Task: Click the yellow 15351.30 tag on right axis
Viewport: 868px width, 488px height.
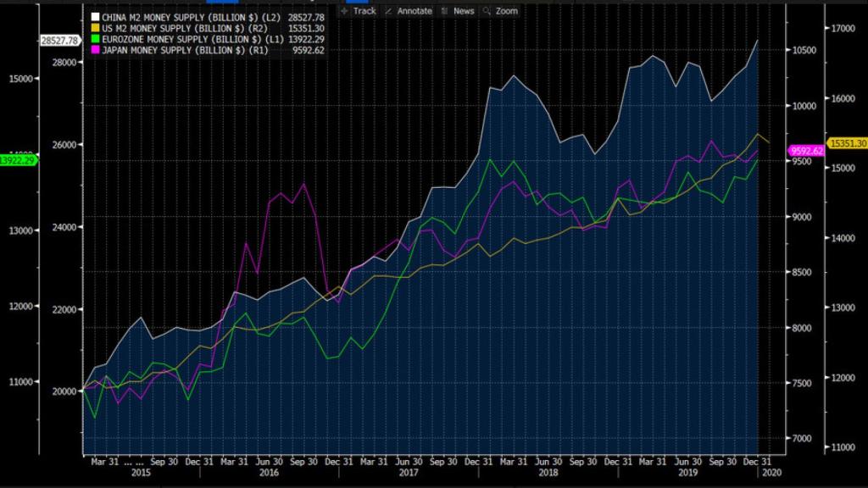Action: coord(848,143)
